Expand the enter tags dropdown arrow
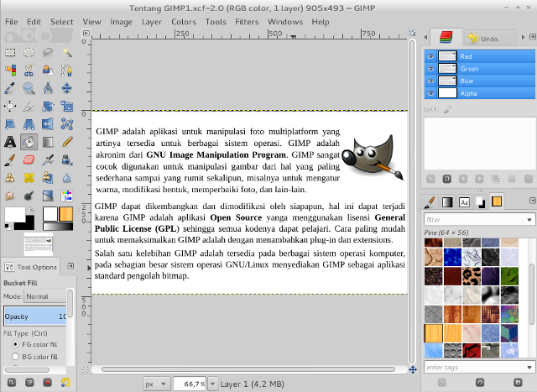 (x=529, y=368)
